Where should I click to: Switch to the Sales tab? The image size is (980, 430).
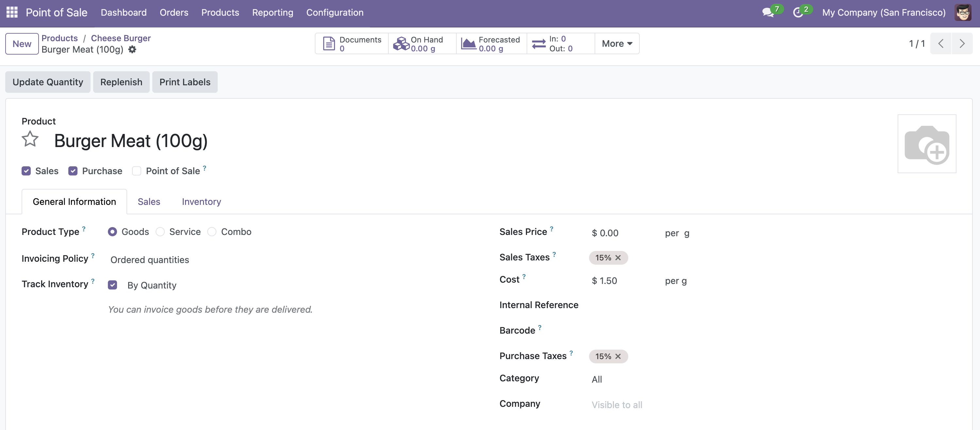coord(149,202)
